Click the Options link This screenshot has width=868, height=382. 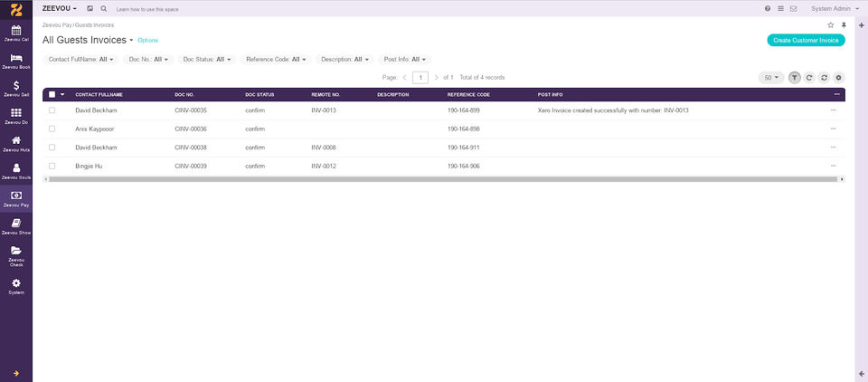pyautogui.click(x=147, y=41)
